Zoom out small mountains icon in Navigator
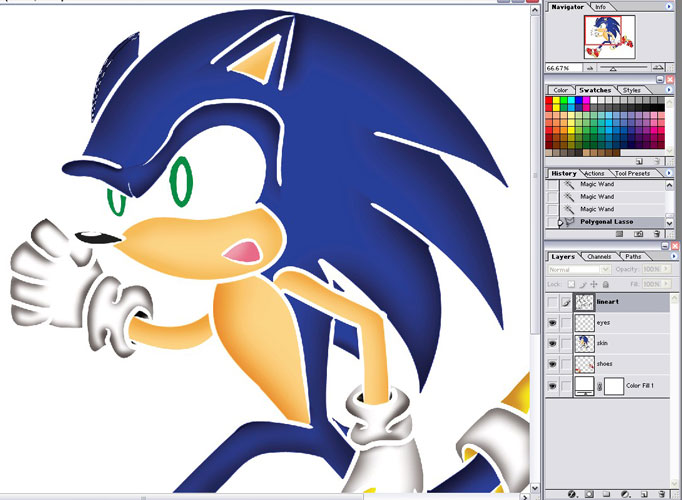The image size is (682, 500). (590, 68)
